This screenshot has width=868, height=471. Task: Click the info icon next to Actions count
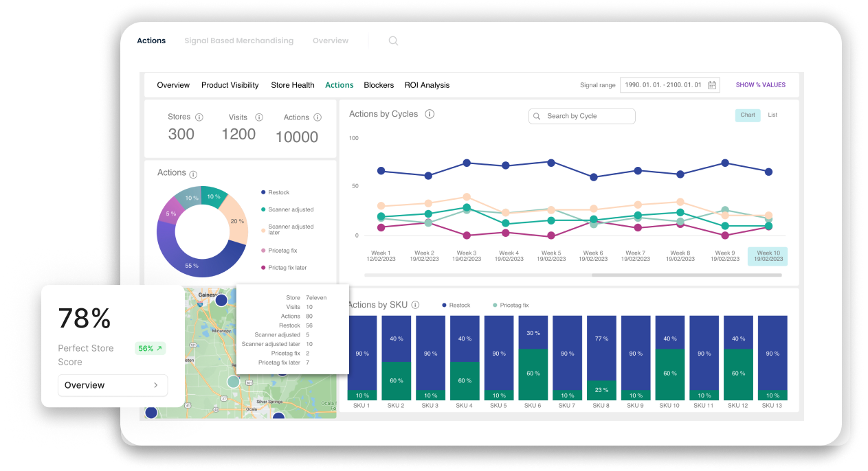coord(315,117)
